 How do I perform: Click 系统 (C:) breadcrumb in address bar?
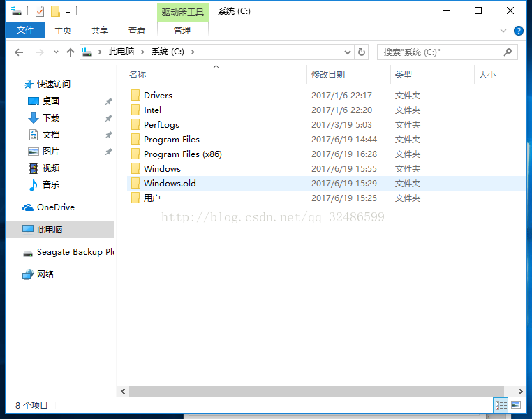tap(168, 52)
